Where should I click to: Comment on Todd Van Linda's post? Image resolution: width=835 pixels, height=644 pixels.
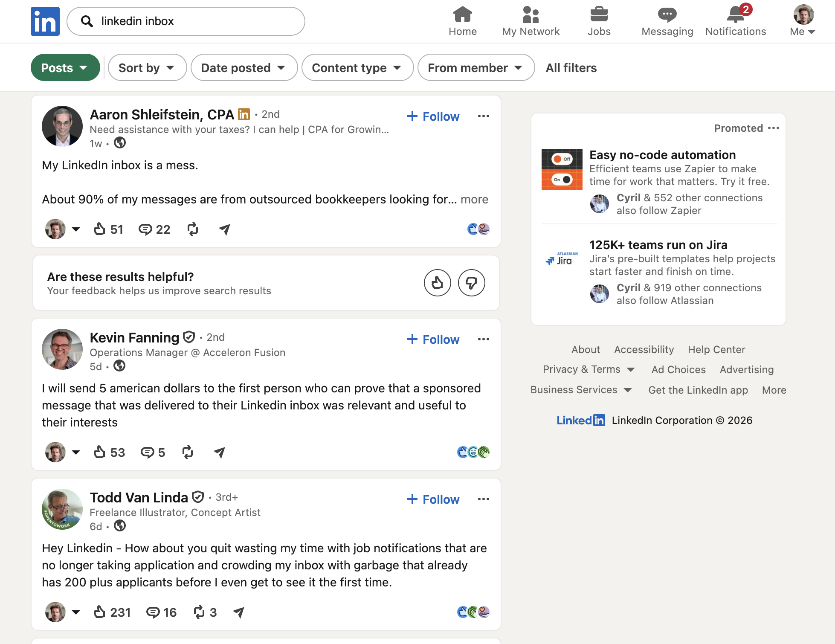pyautogui.click(x=161, y=612)
